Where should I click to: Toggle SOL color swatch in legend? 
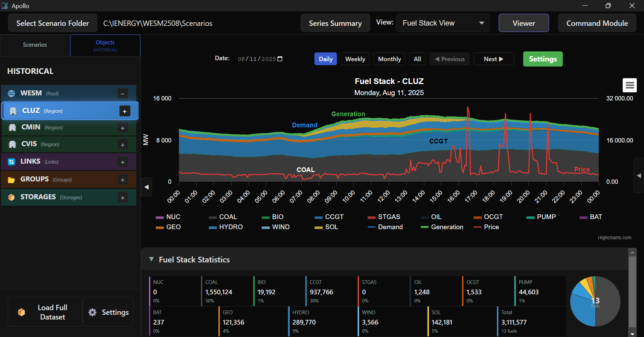[318, 227]
